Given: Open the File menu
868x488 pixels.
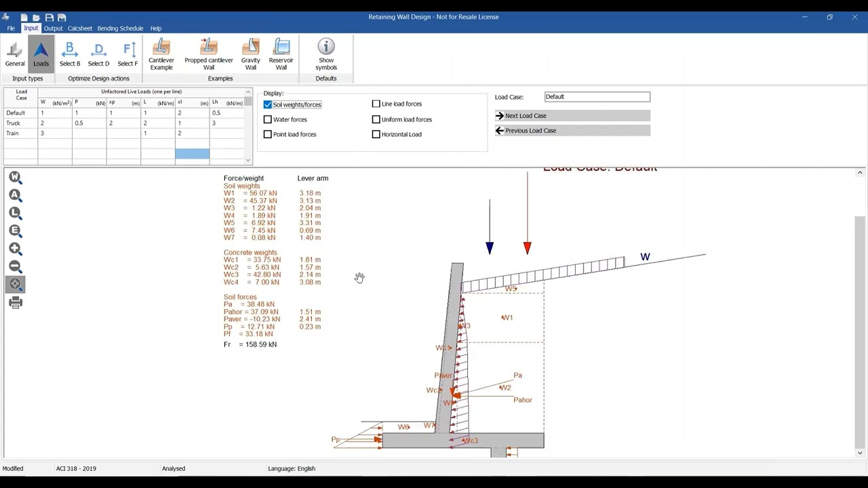Looking at the screenshot, I should pyautogui.click(x=11, y=28).
